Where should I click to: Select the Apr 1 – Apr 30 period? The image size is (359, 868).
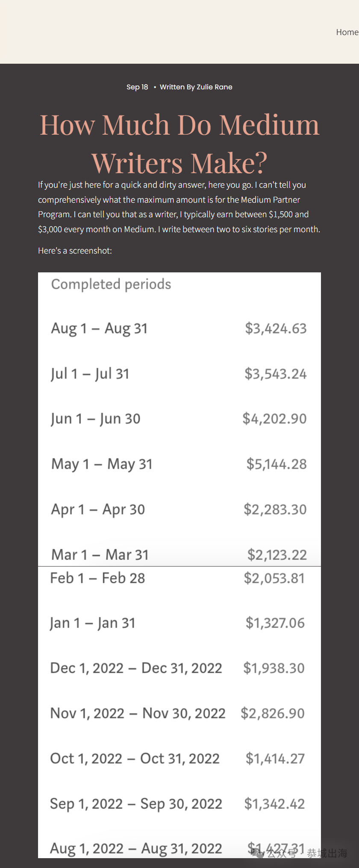pos(98,510)
